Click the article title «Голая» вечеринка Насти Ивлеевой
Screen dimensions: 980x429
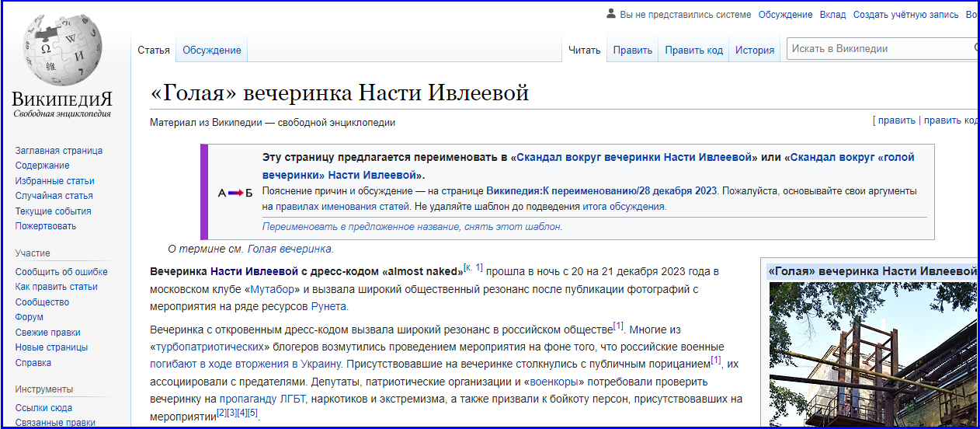(339, 93)
